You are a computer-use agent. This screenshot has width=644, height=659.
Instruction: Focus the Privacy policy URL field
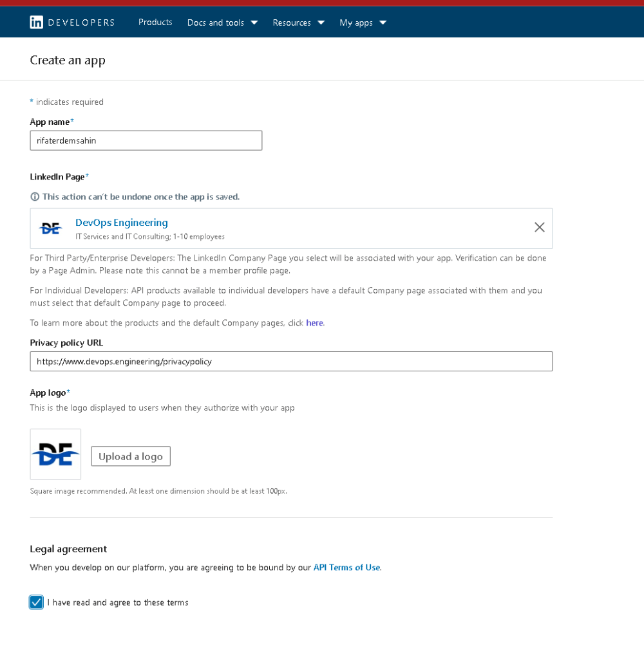291,362
